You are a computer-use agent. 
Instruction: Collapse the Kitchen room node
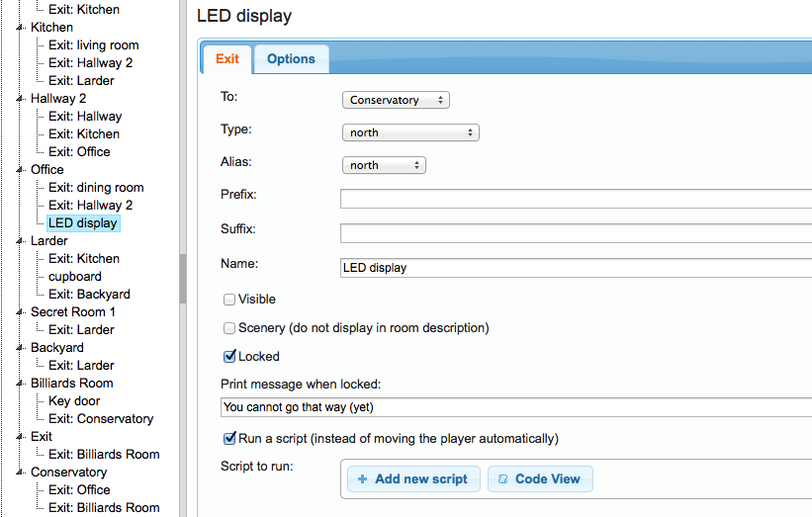[20, 28]
